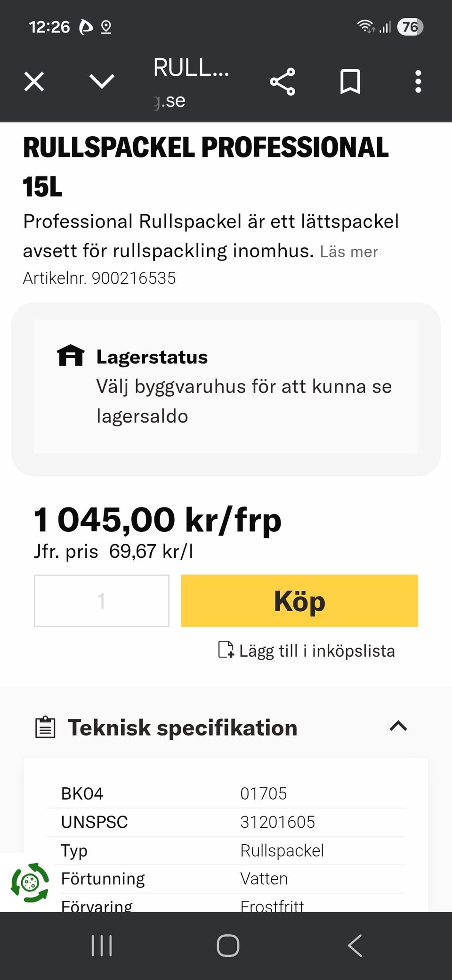Tap the page title in the address bar
Image resolution: width=452 pixels, height=980 pixels.
[191, 68]
